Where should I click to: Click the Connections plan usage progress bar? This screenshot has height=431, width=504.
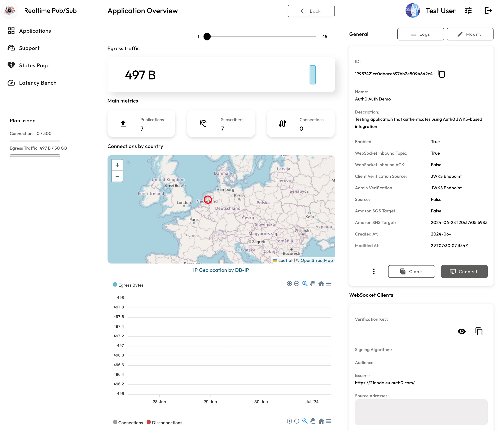coord(35,141)
